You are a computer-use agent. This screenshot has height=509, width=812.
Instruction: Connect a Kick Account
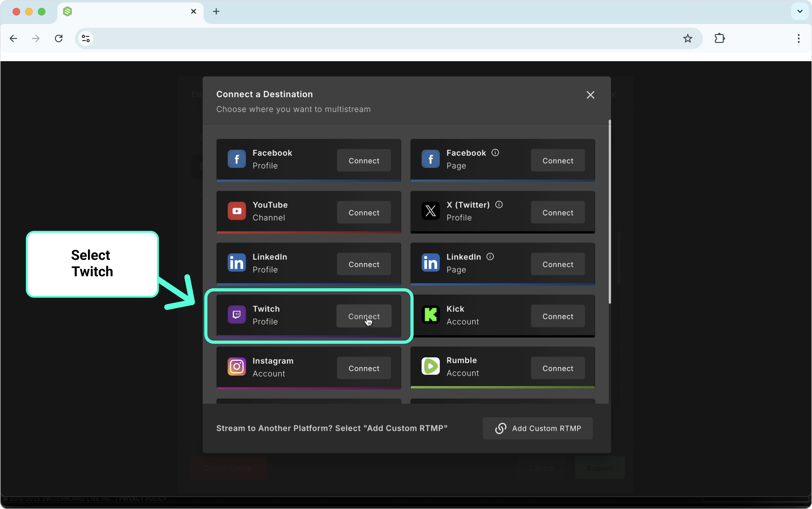557,316
